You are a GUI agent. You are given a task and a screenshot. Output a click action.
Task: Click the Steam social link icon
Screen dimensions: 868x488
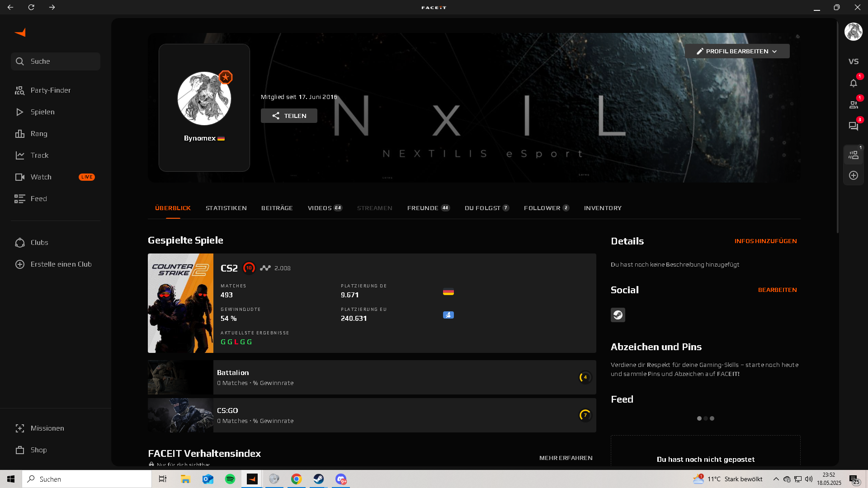point(618,315)
